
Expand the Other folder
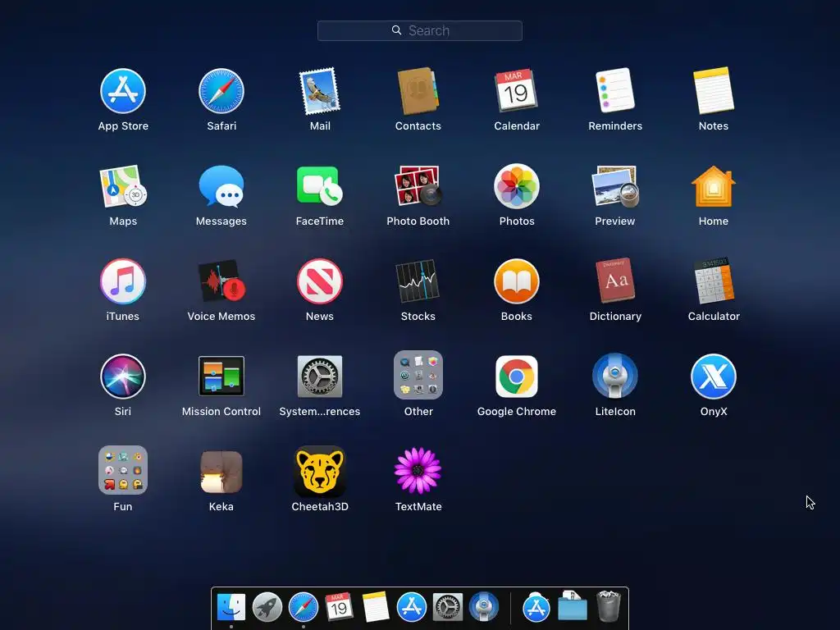[x=418, y=375]
